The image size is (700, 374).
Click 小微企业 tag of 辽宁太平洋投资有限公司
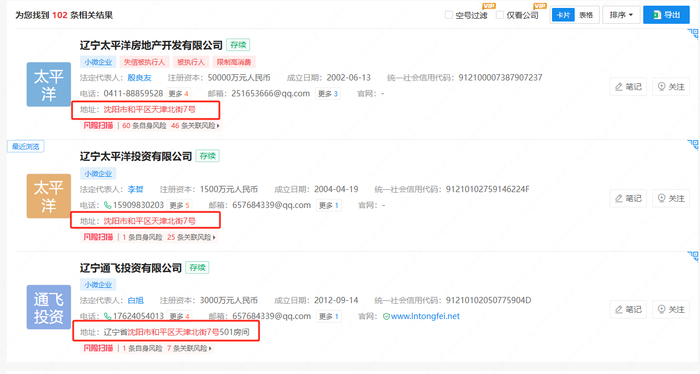98,173
